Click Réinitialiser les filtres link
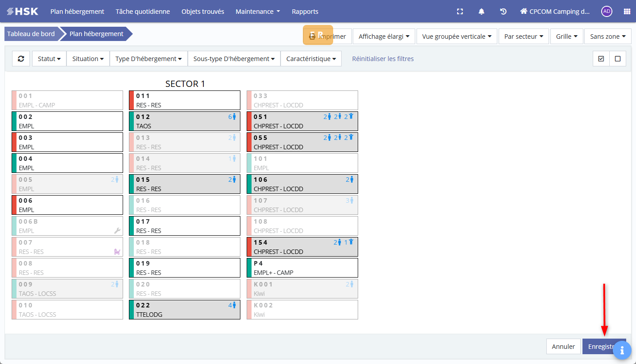The height and width of the screenshot is (364, 636). [383, 58]
